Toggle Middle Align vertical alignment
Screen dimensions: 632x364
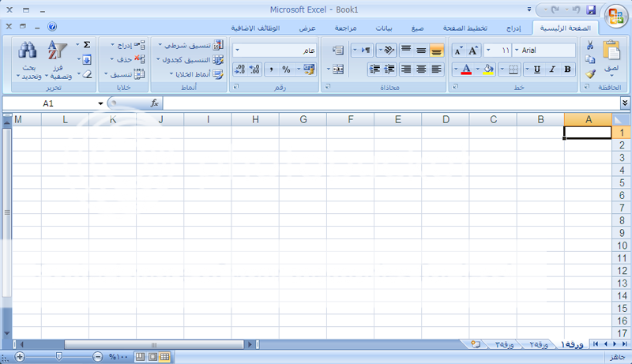[421, 50]
